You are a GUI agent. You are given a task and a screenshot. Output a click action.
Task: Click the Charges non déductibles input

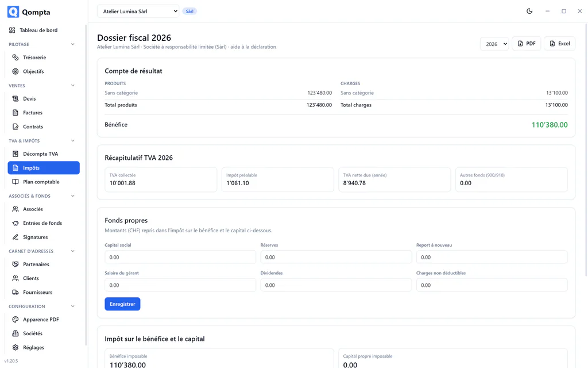pos(492,285)
